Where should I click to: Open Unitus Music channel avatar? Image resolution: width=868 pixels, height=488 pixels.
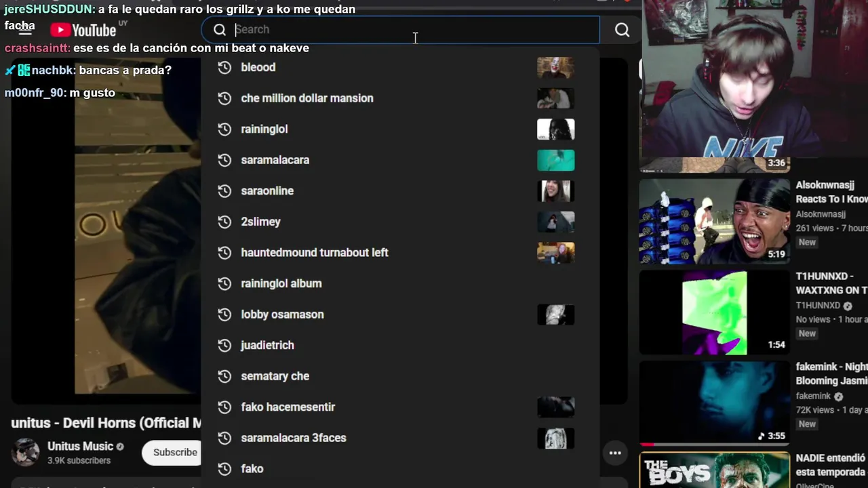tap(26, 452)
